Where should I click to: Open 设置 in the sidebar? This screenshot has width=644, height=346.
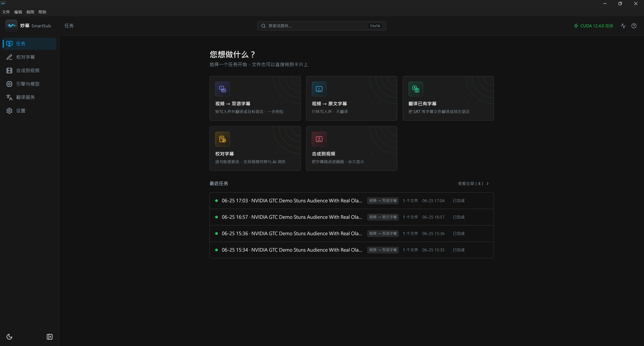30,111
